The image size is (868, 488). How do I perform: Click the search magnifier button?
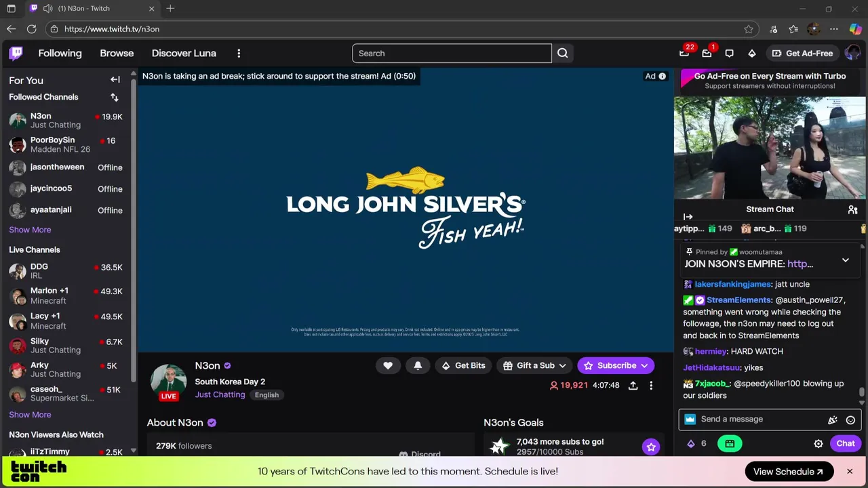pyautogui.click(x=563, y=54)
